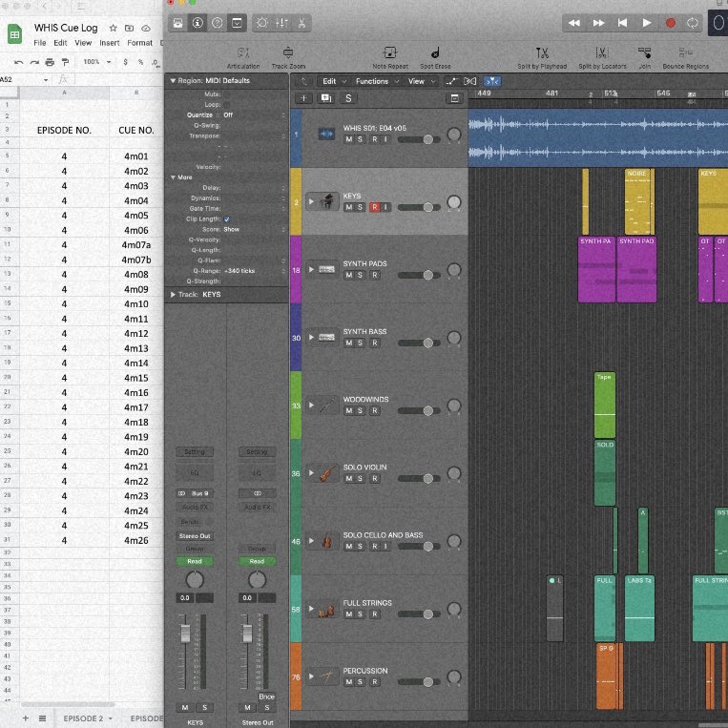Click the duplicate track button
The height and width of the screenshot is (728, 728).
tap(326, 98)
